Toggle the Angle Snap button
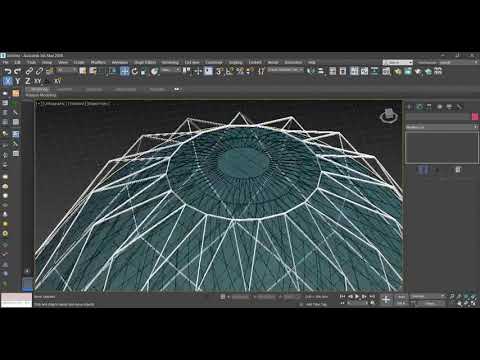Screen dimensions: 480x360 (230, 71)
